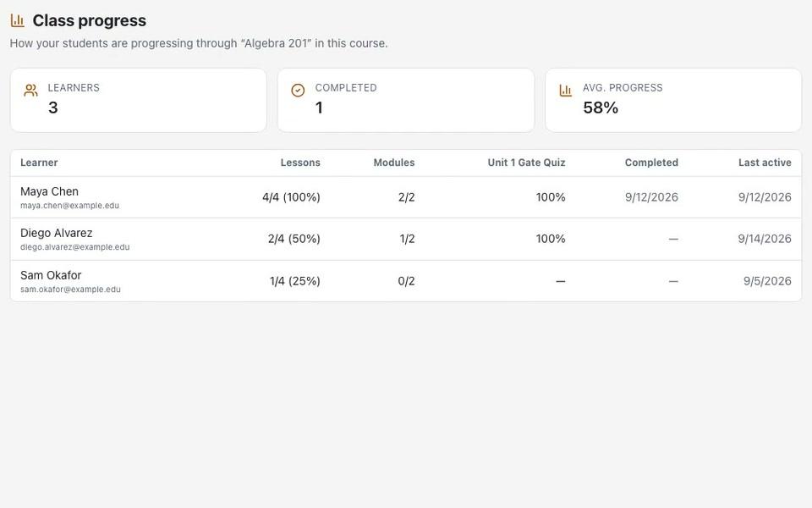Screen dimensions: 812x508
Task: Click Maya Chen's last active date 9/12/2026
Action: tap(765, 197)
